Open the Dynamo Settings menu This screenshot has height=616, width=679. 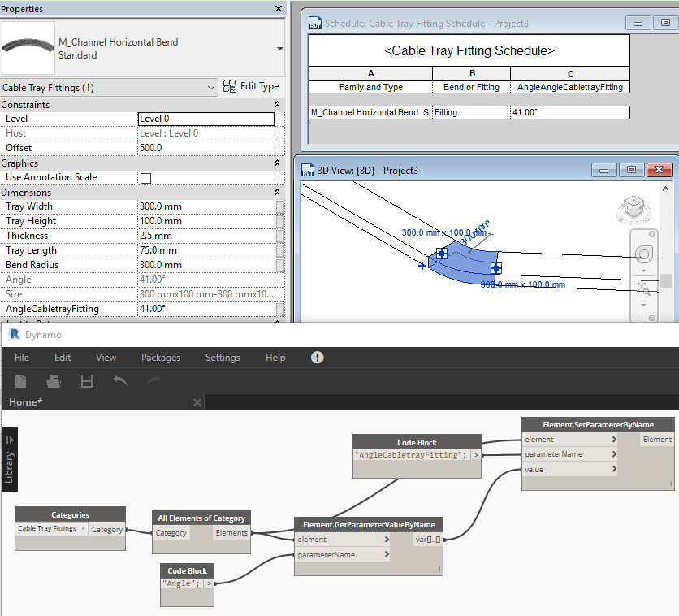point(223,358)
